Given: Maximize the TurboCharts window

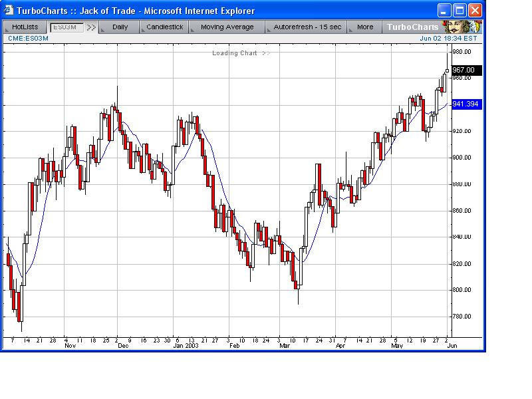Looking at the screenshot, I should click(x=460, y=11).
